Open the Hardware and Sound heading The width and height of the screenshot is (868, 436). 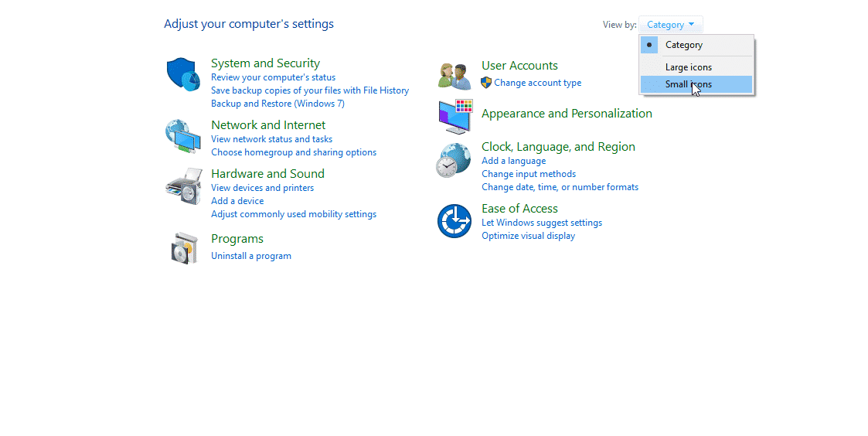point(267,173)
